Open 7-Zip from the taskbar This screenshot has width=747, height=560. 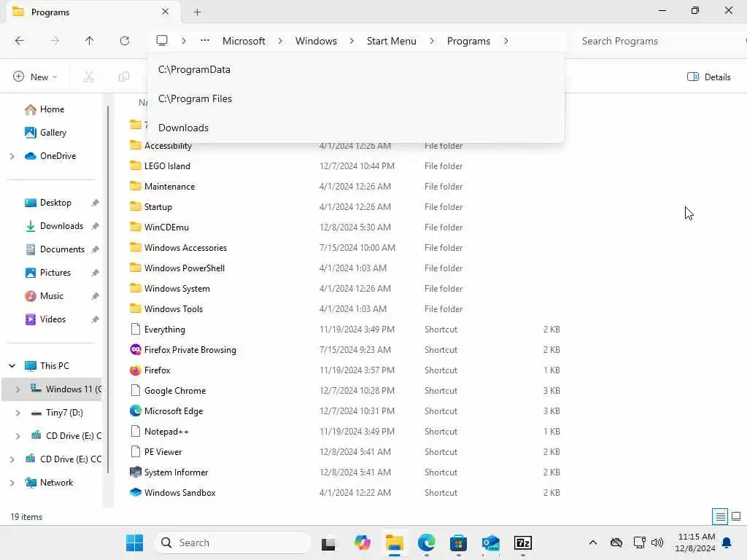pos(522,542)
